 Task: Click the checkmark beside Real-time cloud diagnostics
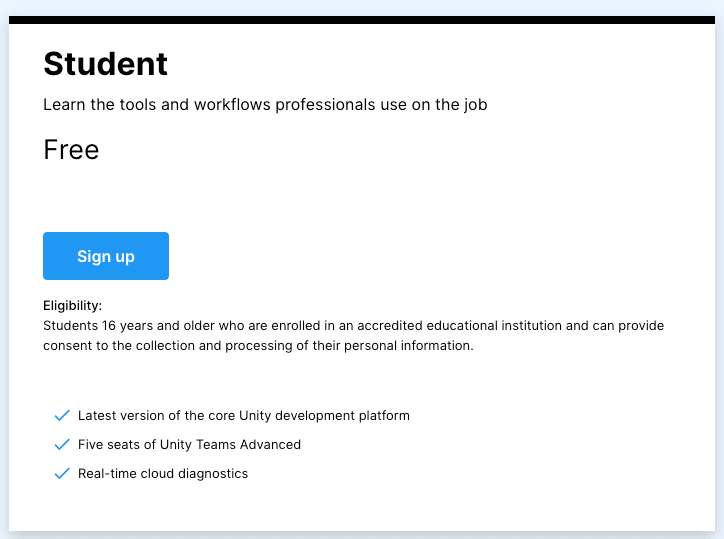pyautogui.click(x=62, y=473)
